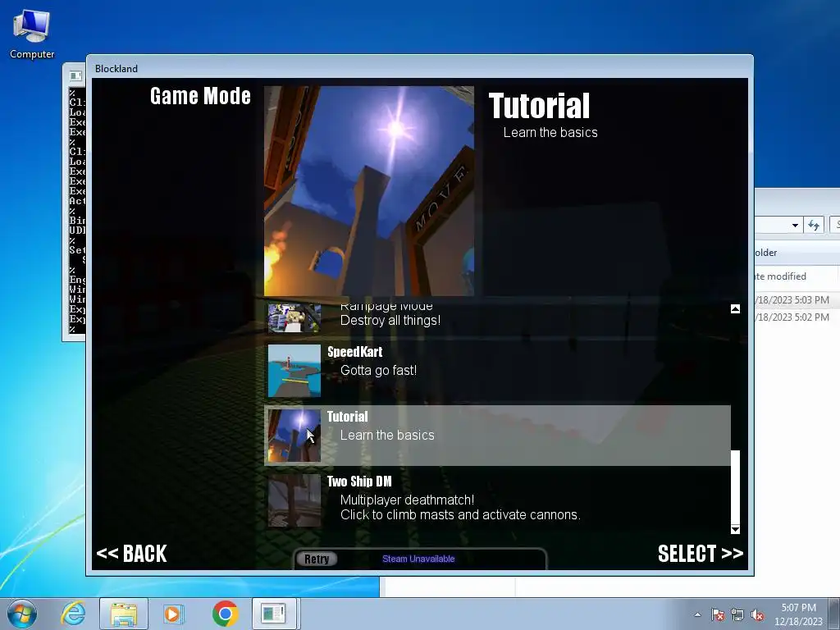
Task: Select the SpeedKart game mode thumbnail
Action: [294, 370]
